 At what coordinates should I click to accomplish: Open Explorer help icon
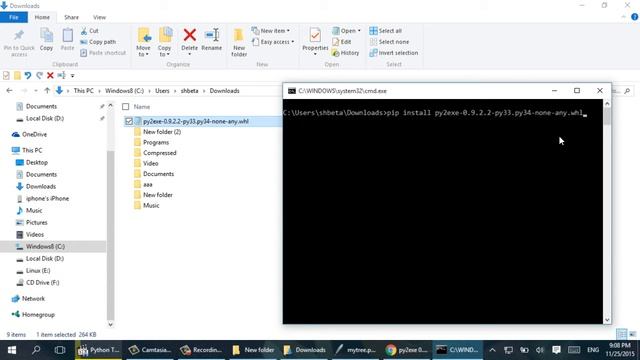[635, 17]
